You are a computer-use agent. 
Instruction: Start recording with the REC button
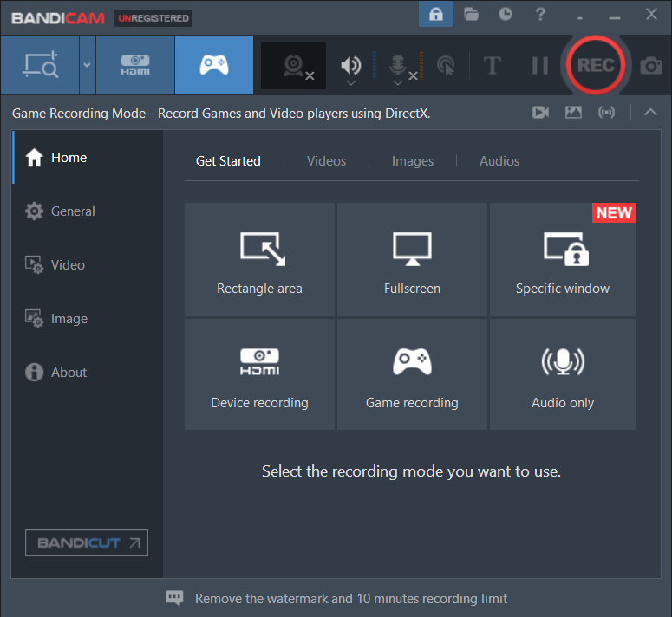point(596,65)
